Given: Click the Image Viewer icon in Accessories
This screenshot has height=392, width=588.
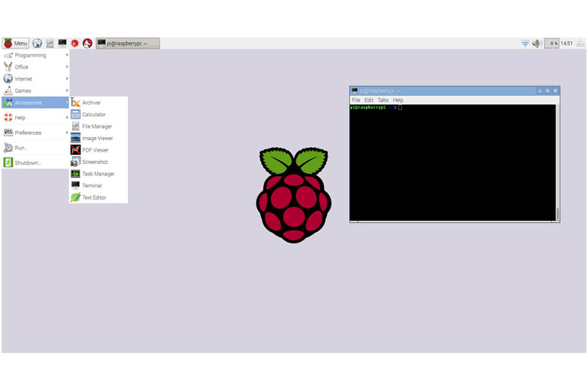Looking at the screenshot, I should (x=75, y=138).
